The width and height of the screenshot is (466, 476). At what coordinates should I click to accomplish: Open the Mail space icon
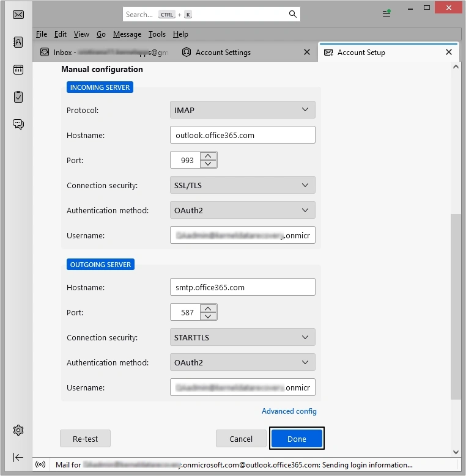[x=18, y=15]
